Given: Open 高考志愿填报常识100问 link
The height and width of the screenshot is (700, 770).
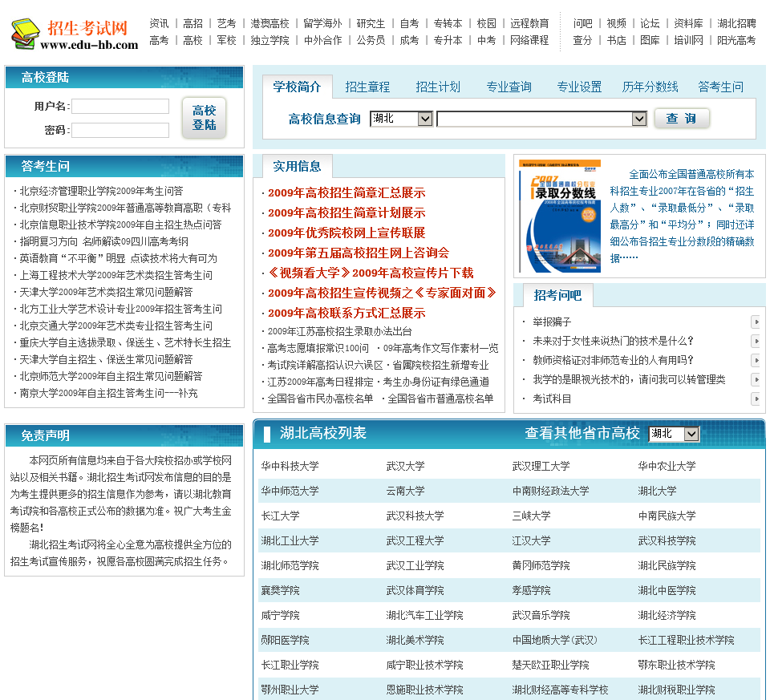Looking at the screenshot, I should point(318,348).
